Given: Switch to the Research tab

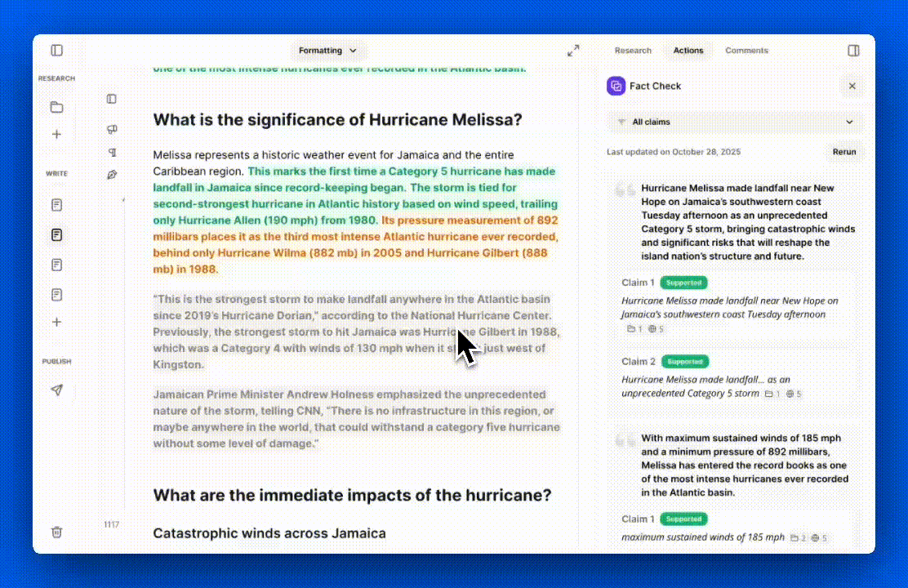Looking at the screenshot, I should click(633, 51).
